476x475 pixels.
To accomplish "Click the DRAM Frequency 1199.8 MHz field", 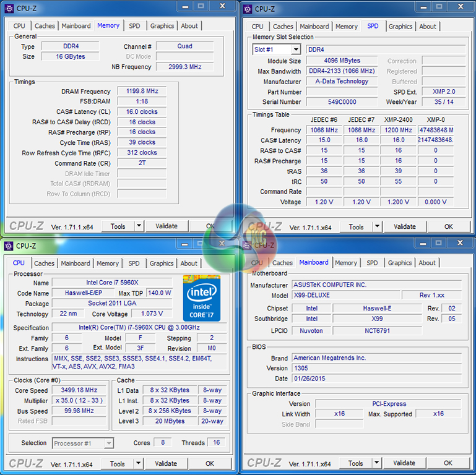I will [142, 91].
